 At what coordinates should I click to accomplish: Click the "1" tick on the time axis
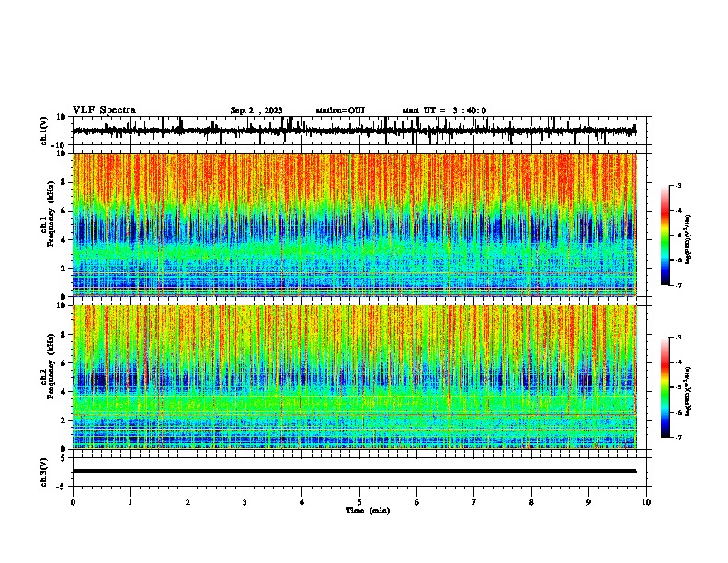click(130, 501)
